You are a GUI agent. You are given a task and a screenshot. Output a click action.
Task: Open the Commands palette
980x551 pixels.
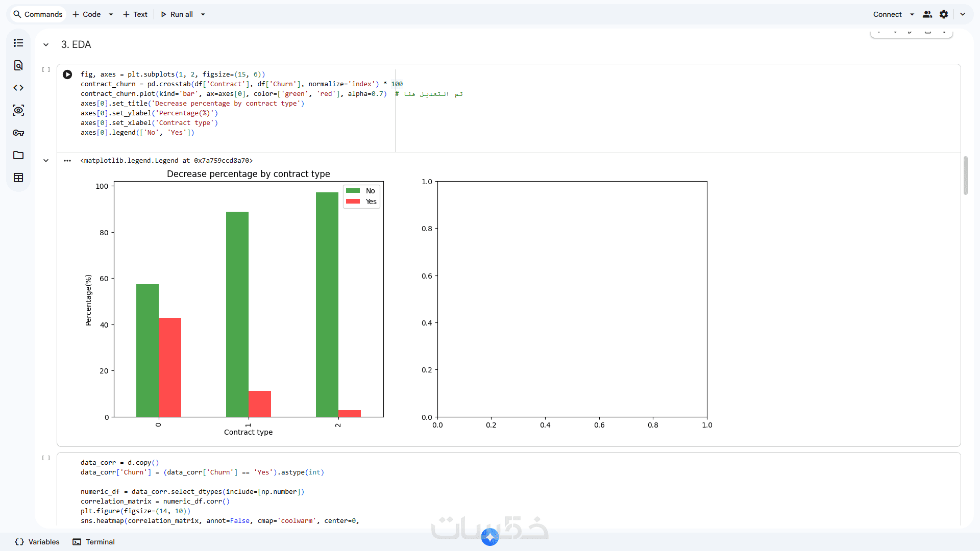coord(38,14)
